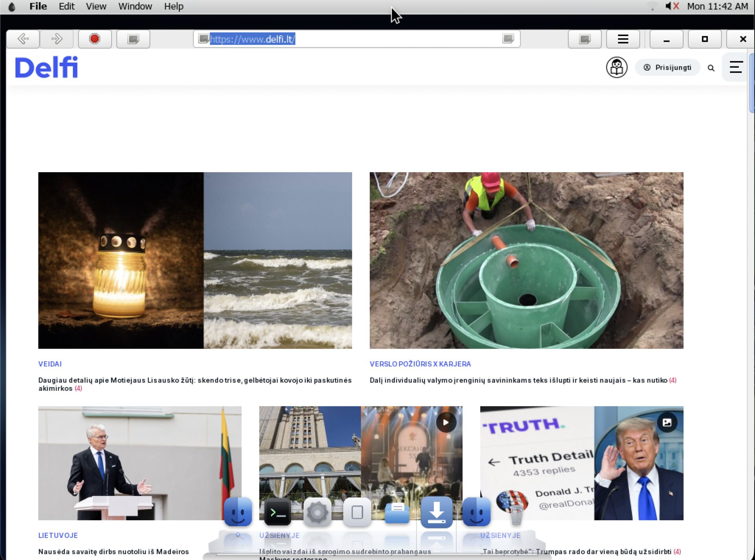Click the Delfi logo
Viewport: 755px width, 560px height.
[x=46, y=67]
